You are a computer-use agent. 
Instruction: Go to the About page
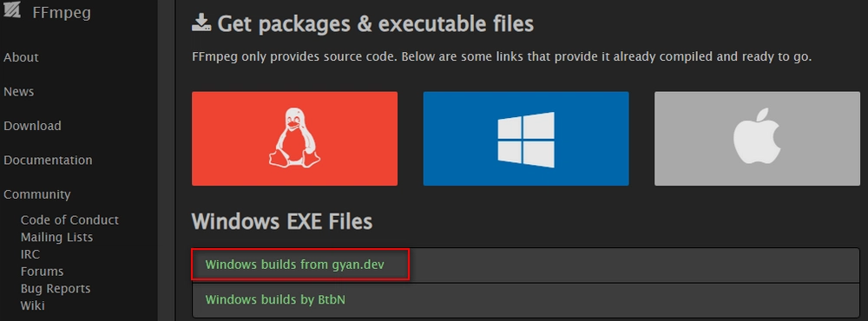point(21,57)
